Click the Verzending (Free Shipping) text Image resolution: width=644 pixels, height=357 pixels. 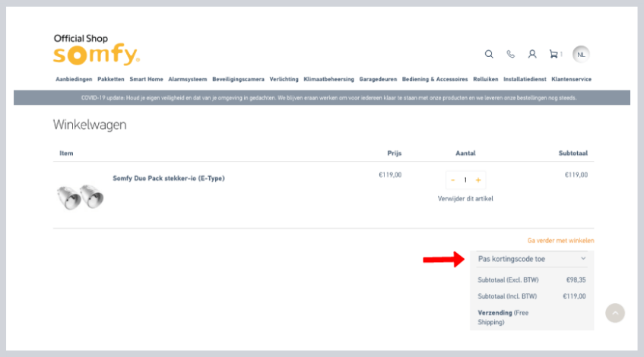click(503, 318)
